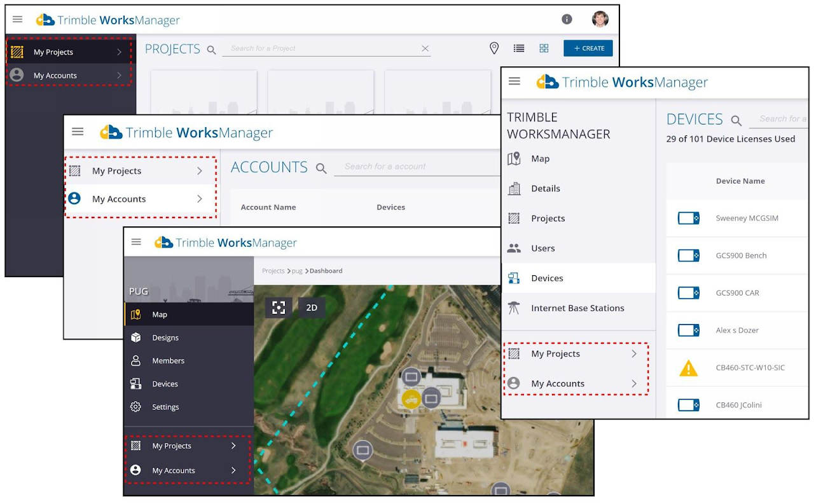
Task: Expand My Accounts chevron in Projects window
Action: click(x=119, y=76)
